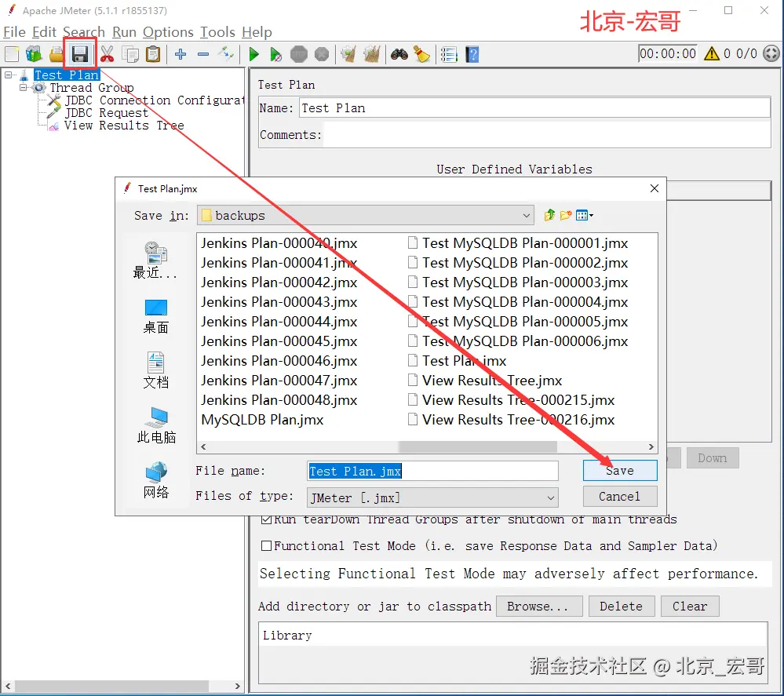Open Recent (最近) location in dialog sidebar

155,260
